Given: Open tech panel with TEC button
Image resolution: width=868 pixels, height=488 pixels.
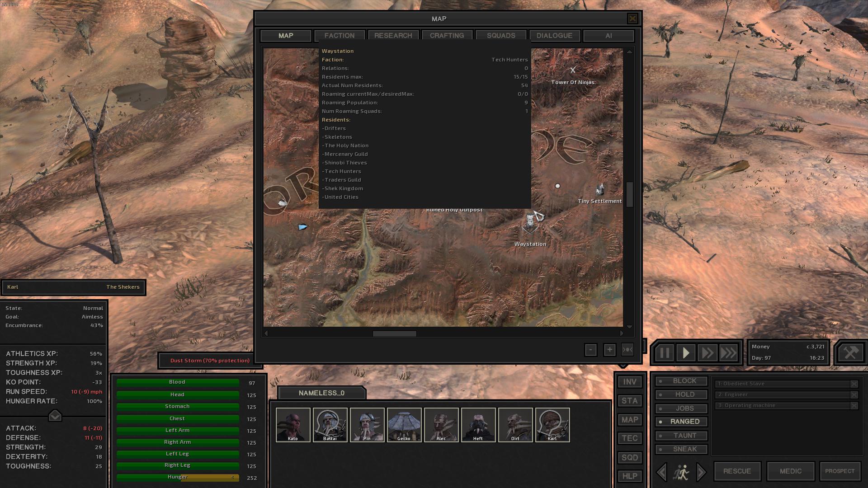Looking at the screenshot, I should pyautogui.click(x=630, y=438).
